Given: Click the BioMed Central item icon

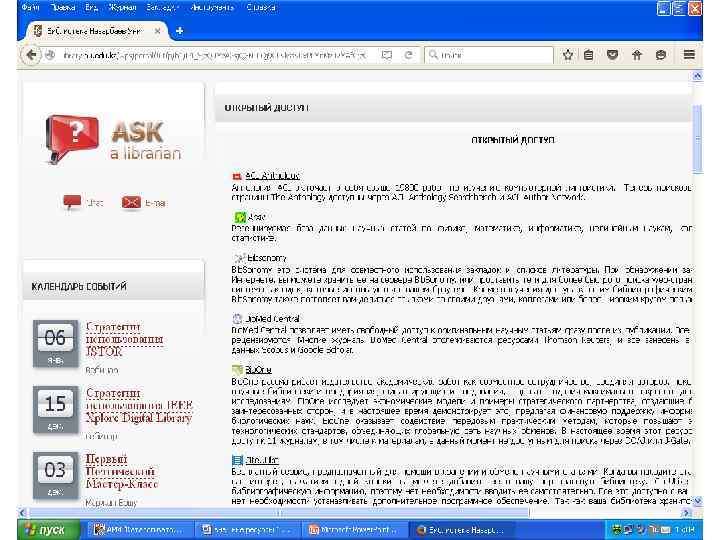Looking at the screenshot, I should (237, 319).
